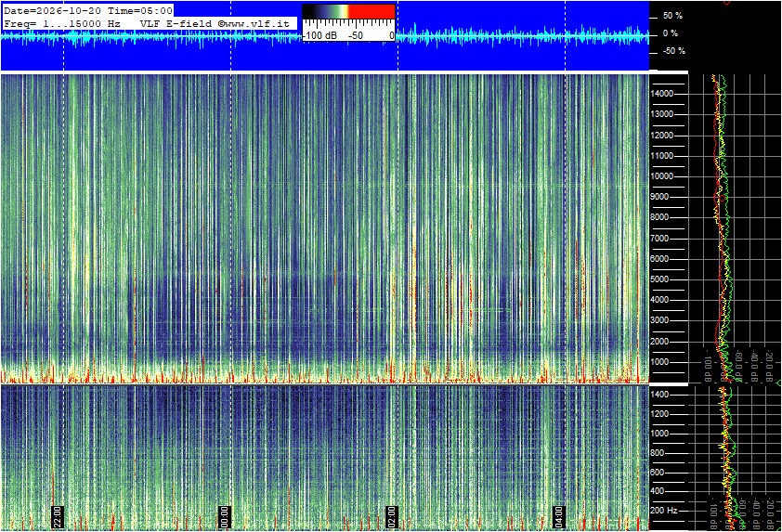Click the 12000 frequency axis label
Screen dimensions: 782x532
[662, 136]
